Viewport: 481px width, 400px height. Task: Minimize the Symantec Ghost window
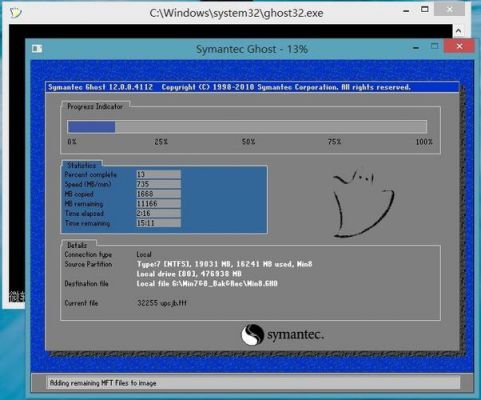click(416, 47)
